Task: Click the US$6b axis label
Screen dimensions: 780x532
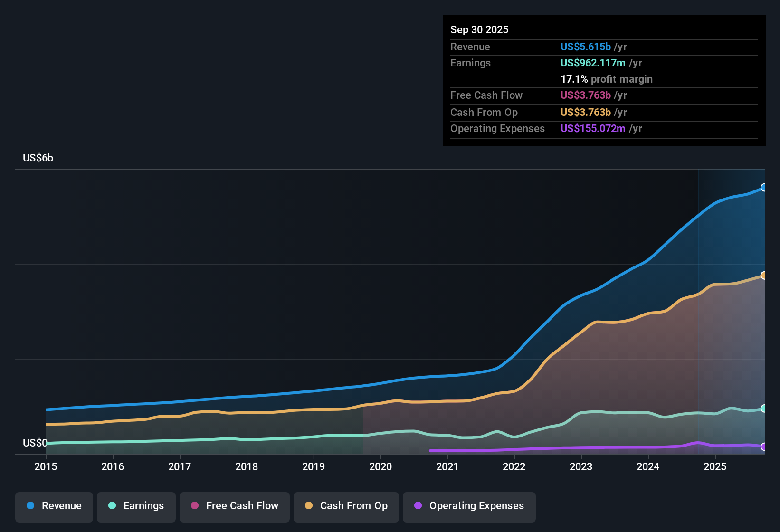Action: coord(38,158)
